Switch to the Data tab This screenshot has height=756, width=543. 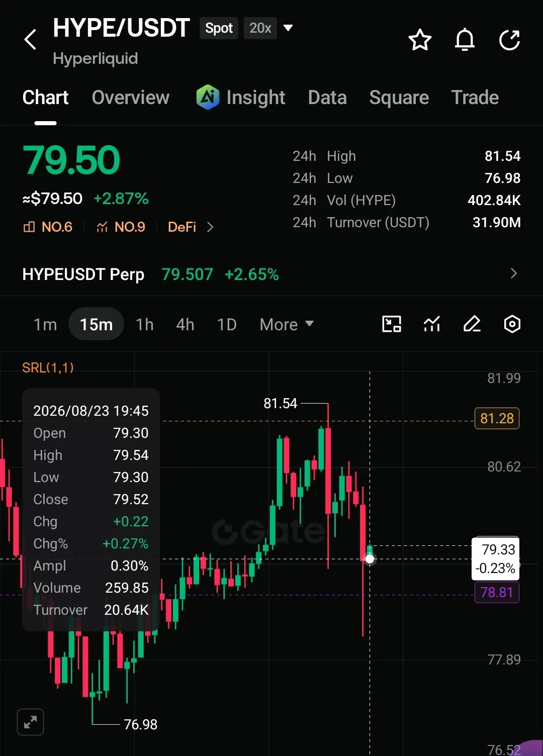pos(327,98)
